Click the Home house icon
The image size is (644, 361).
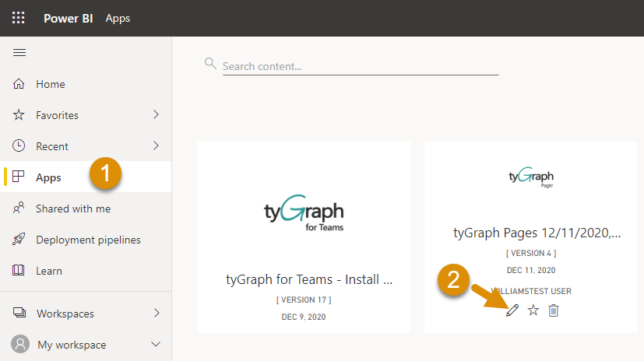19,84
